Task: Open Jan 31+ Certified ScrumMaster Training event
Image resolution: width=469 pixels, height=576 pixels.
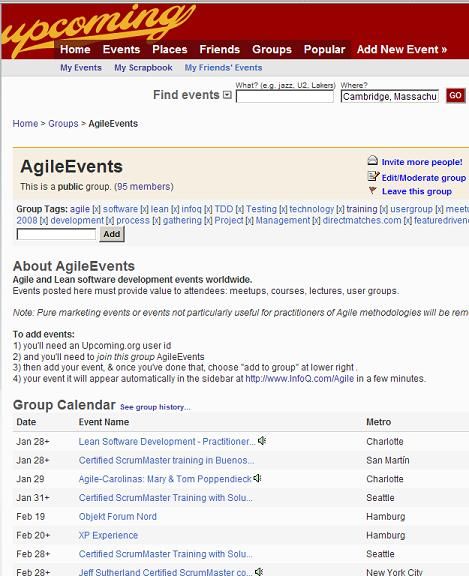Action: (x=165, y=498)
